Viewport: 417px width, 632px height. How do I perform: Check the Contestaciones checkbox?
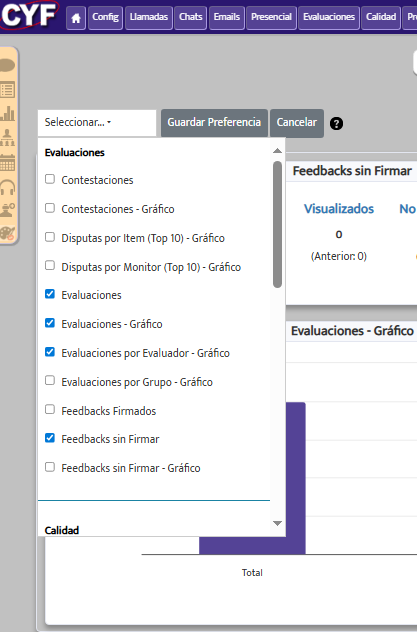pos(50,179)
